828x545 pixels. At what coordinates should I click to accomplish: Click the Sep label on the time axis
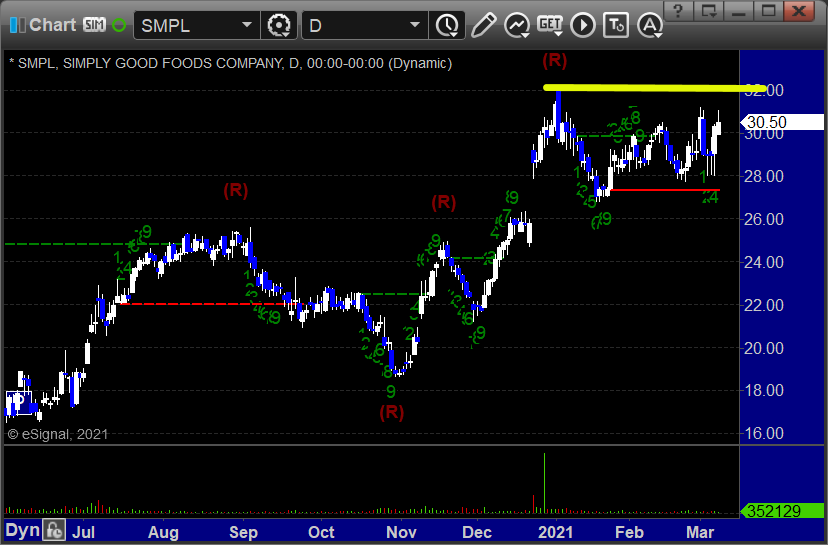(243, 532)
